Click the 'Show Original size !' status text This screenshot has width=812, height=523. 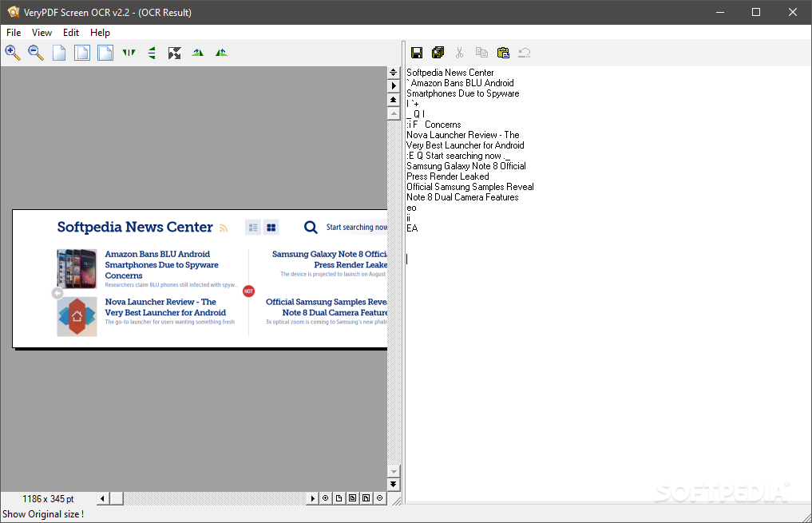[x=43, y=514]
